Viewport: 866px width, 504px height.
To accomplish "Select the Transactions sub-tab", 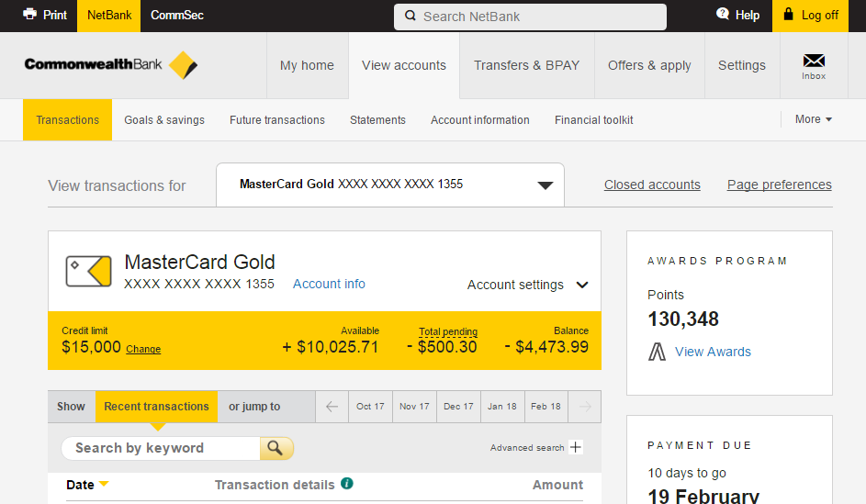I will 67,119.
